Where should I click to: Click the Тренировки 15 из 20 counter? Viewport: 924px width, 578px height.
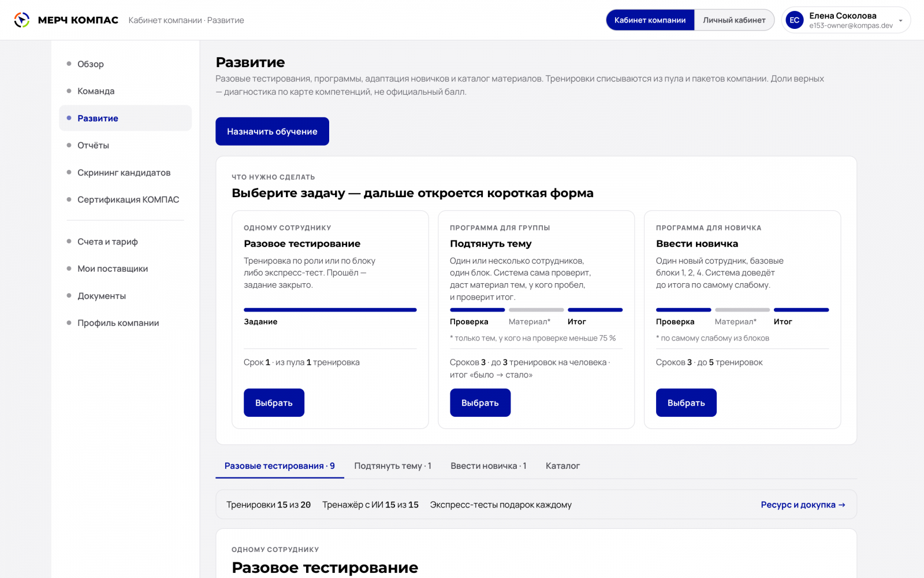pos(269,505)
